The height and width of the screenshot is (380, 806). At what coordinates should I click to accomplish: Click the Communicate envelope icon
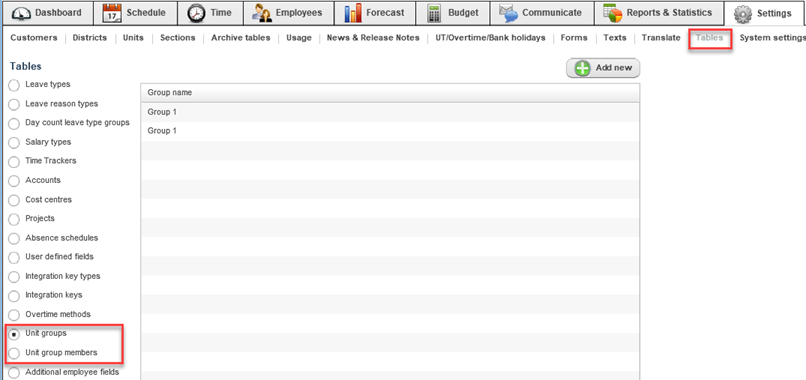click(508, 13)
